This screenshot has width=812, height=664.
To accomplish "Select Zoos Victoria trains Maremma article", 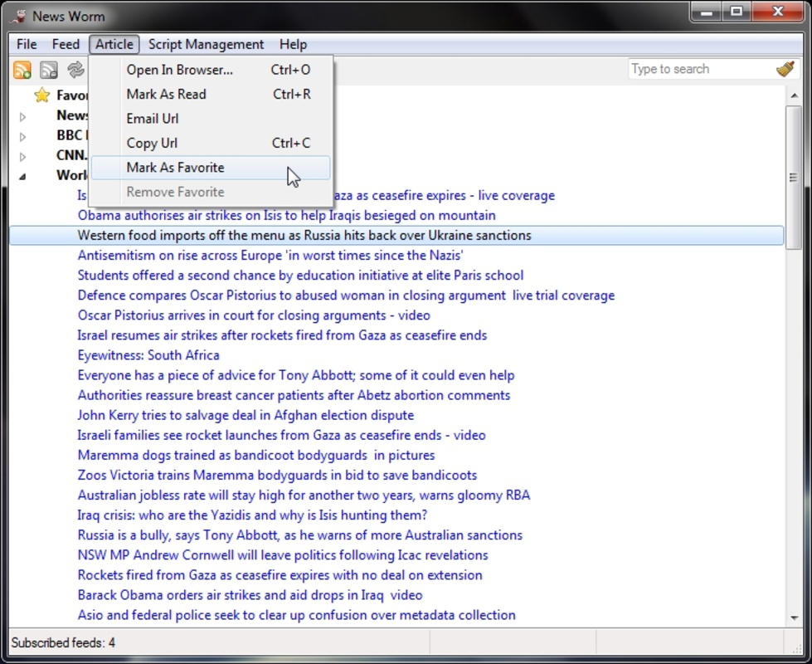I will click(x=277, y=475).
